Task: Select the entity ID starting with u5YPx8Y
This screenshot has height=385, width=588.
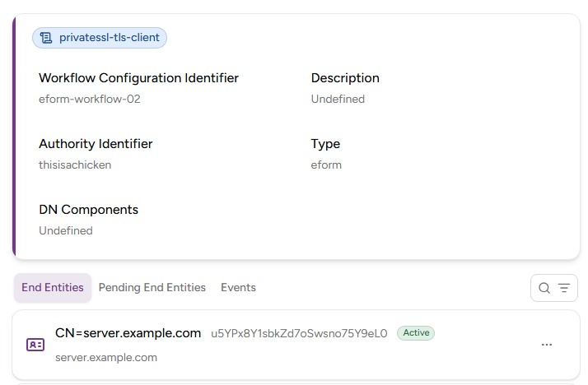Action: coord(299,334)
